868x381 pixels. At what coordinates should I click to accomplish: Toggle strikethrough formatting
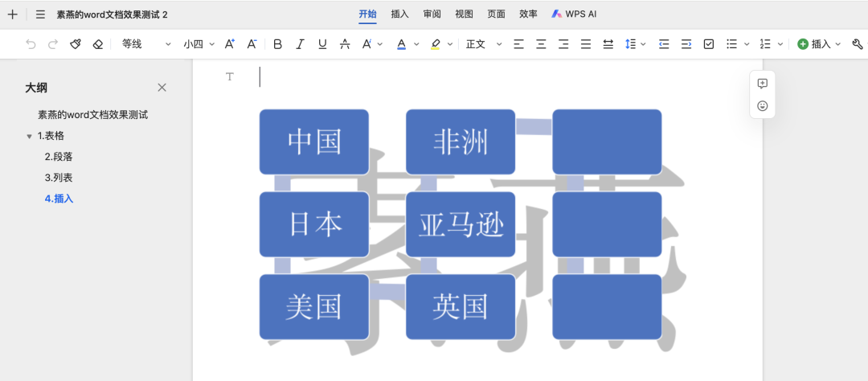[345, 44]
